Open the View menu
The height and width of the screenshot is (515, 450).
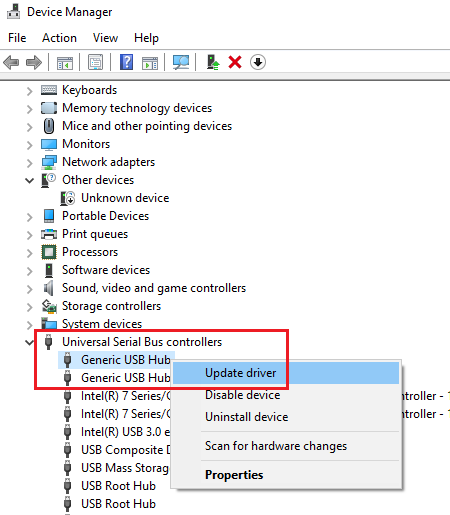(105, 38)
